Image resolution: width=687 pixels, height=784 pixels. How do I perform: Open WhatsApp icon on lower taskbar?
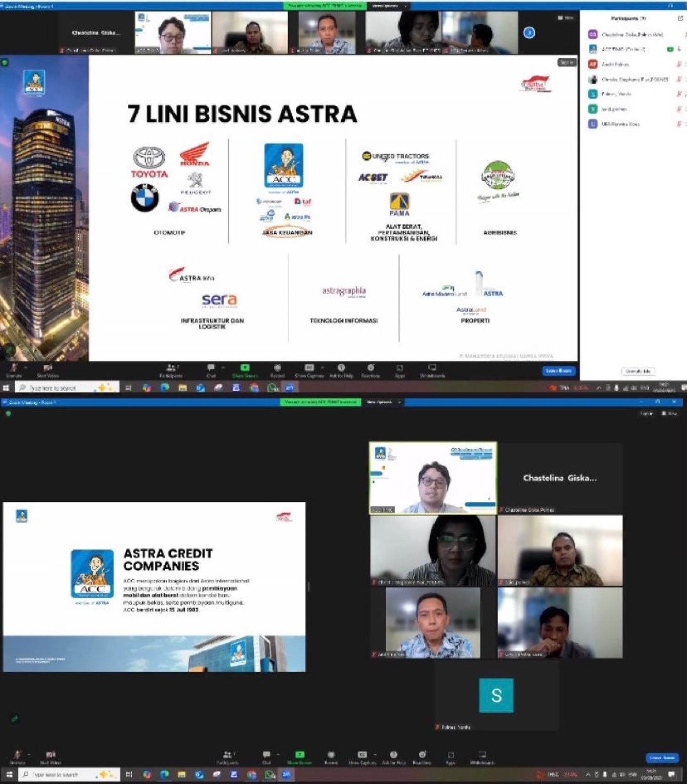point(269,774)
